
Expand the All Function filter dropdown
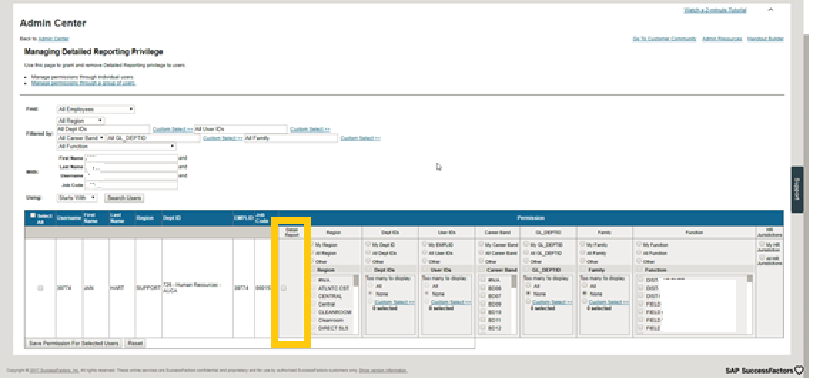point(117,147)
